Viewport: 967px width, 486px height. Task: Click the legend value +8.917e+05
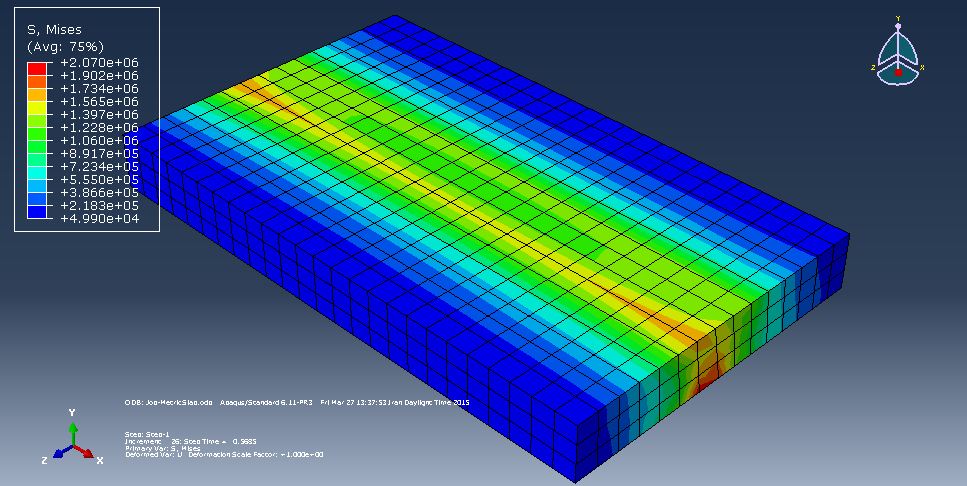[x=99, y=154]
